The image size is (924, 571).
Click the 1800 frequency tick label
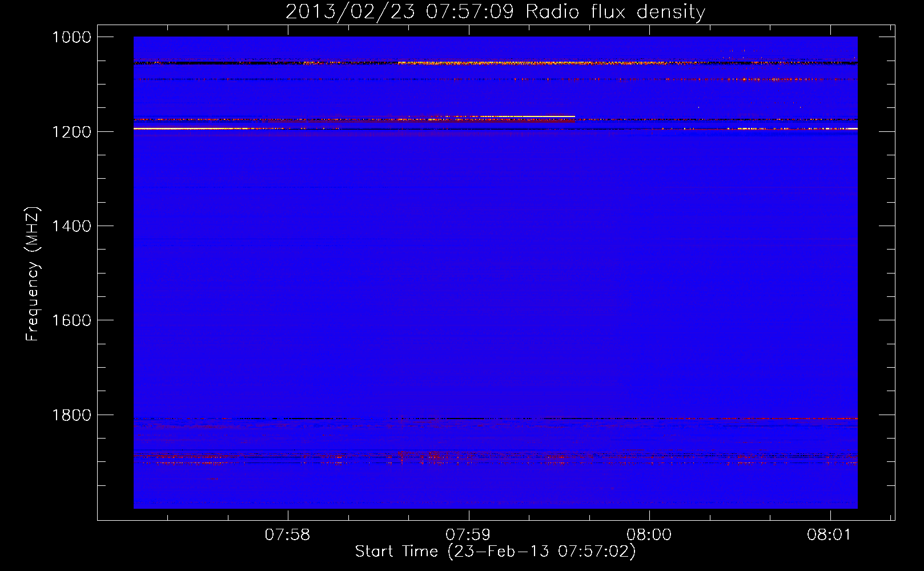(x=71, y=415)
